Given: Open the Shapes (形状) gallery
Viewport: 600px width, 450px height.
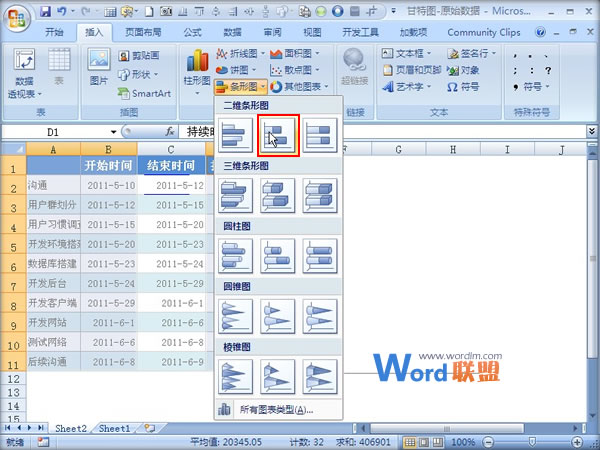Looking at the screenshot, I should pyautogui.click(x=138, y=74).
